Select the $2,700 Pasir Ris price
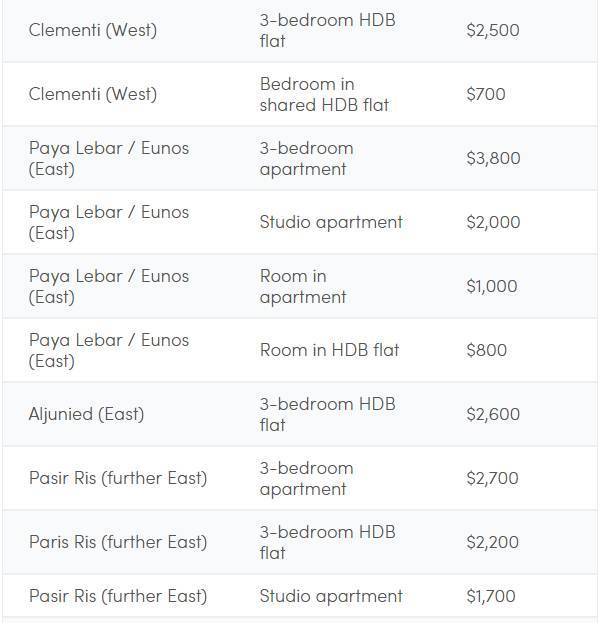Viewport: 602px width, 623px height. 492,478
